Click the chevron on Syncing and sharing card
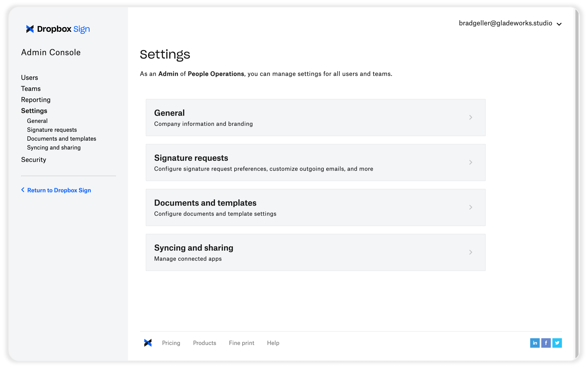 click(471, 252)
